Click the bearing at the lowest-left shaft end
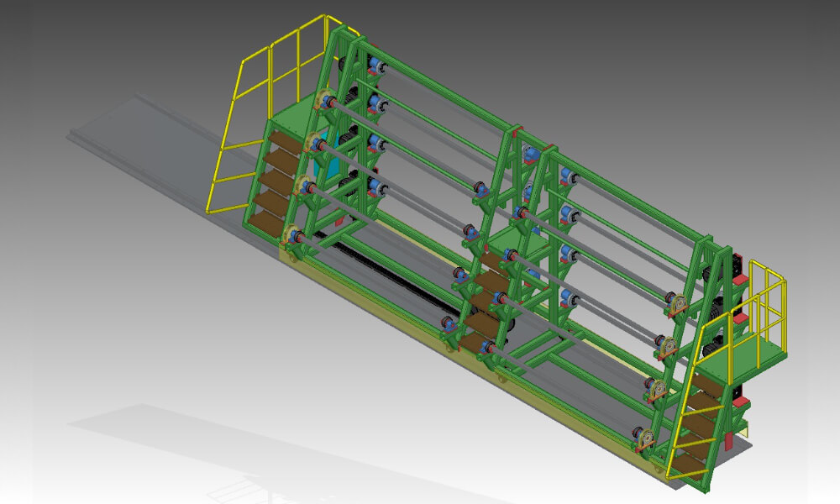Image resolution: width=840 pixels, height=504 pixels. coord(293,236)
